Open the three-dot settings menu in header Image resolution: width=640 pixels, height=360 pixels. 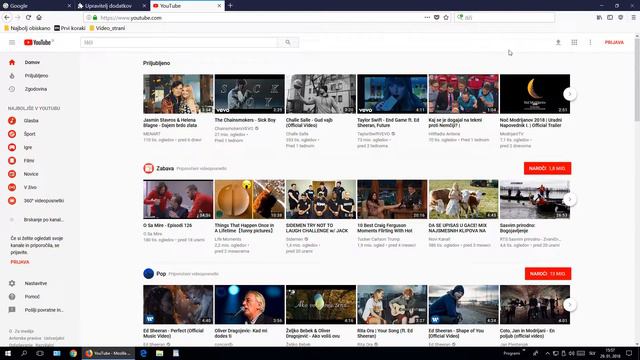point(590,42)
